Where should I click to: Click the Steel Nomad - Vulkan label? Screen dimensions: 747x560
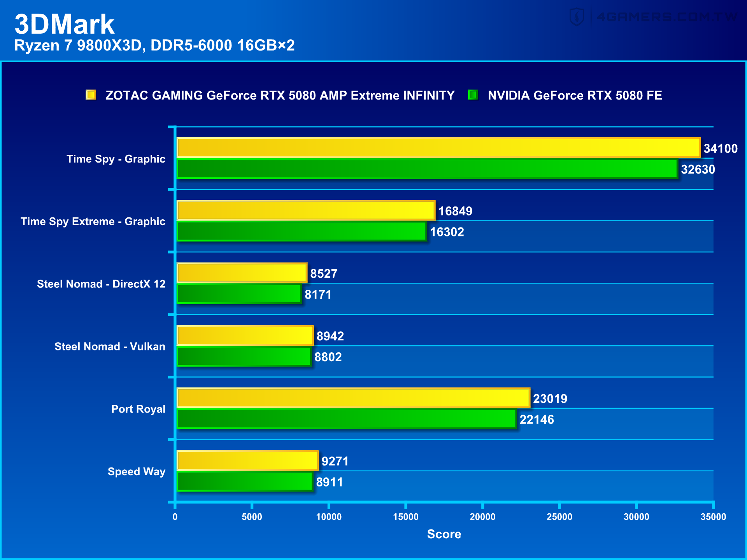(110, 346)
